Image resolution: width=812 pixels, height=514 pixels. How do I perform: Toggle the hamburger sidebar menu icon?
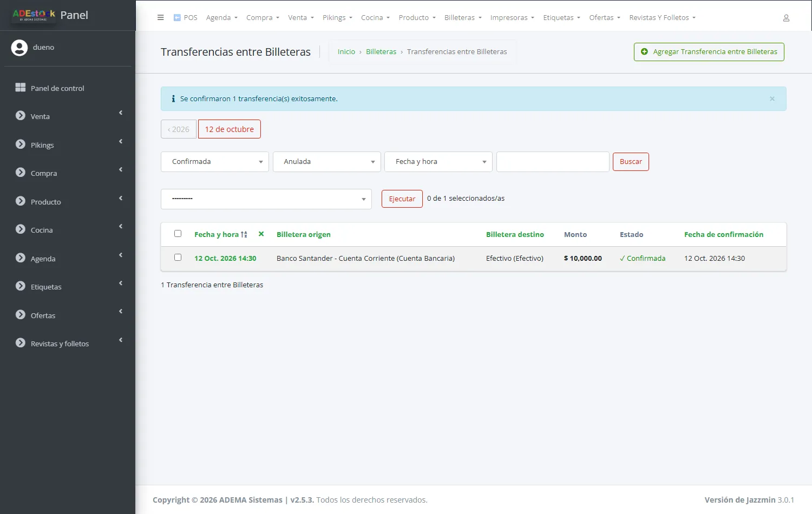[160, 17]
